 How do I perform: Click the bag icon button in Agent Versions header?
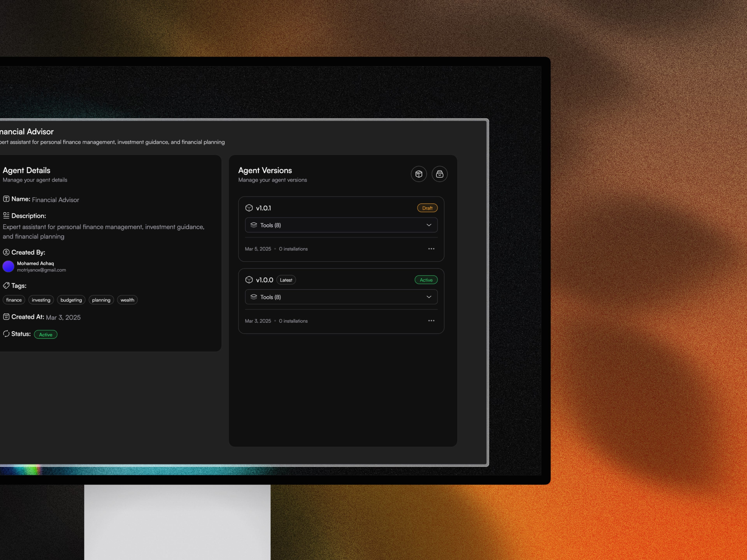click(439, 174)
